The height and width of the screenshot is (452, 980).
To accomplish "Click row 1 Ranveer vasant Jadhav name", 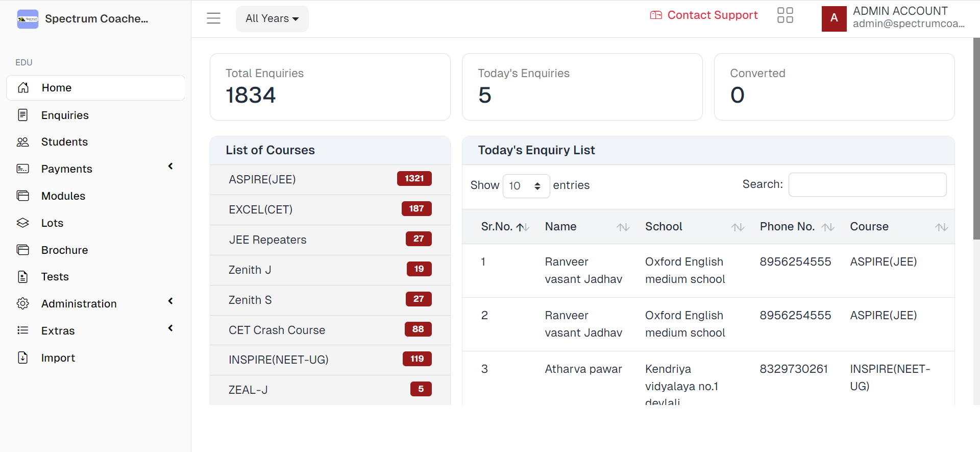I will 583,271.
